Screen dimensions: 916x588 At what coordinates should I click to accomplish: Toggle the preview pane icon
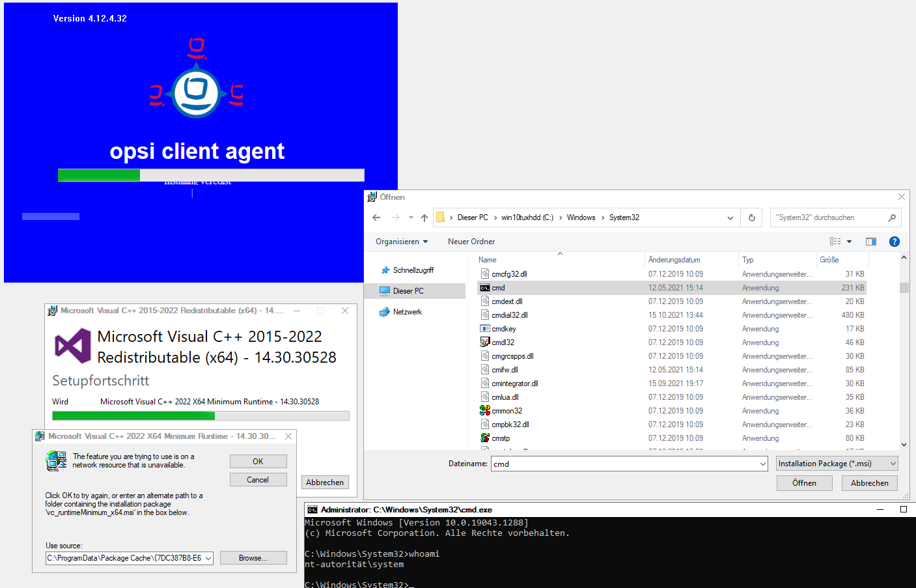tap(870, 242)
